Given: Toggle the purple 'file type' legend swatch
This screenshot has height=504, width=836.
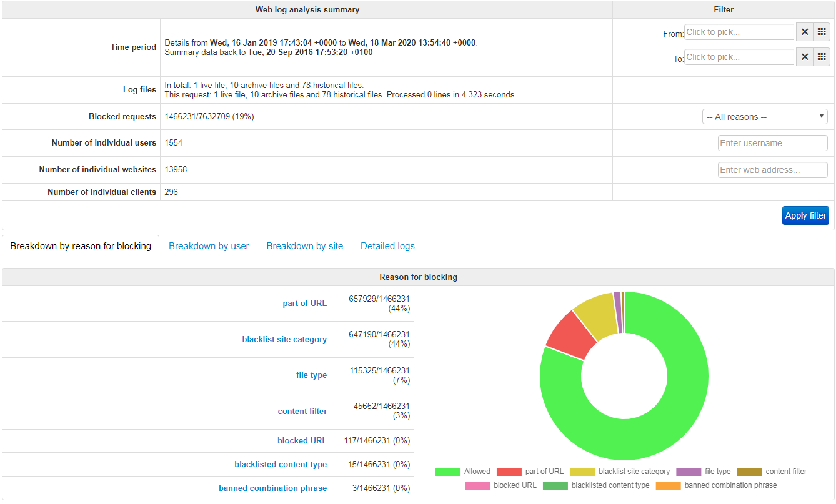Looking at the screenshot, I should 688,472.
